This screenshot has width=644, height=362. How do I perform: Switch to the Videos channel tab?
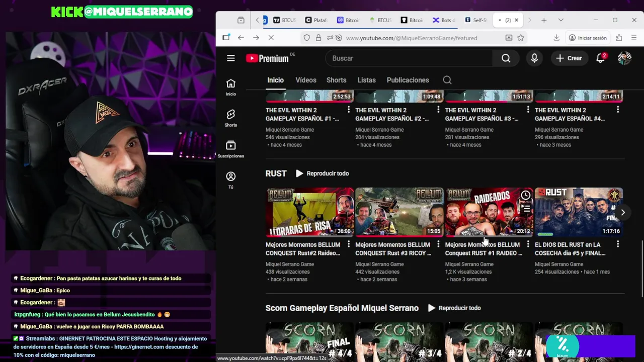(306, 80)
